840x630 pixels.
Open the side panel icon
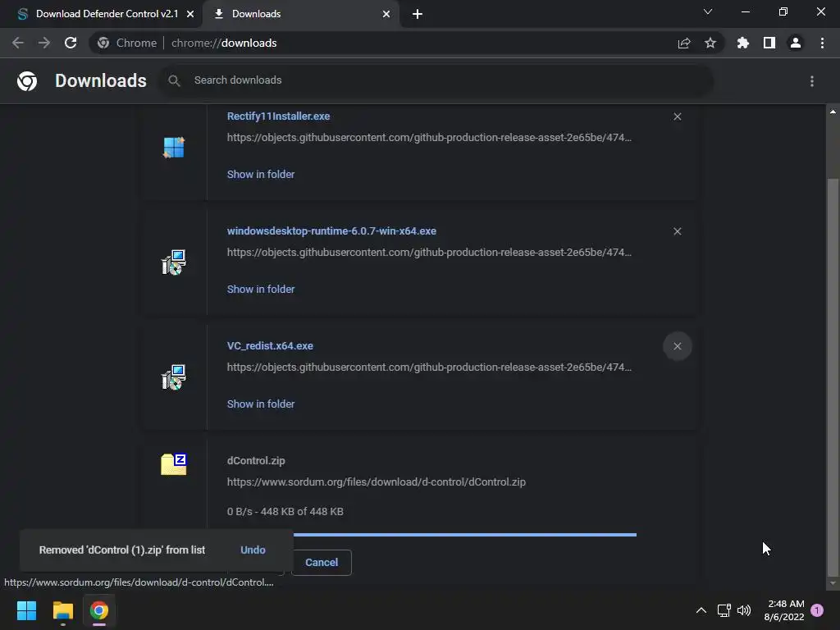769,43
